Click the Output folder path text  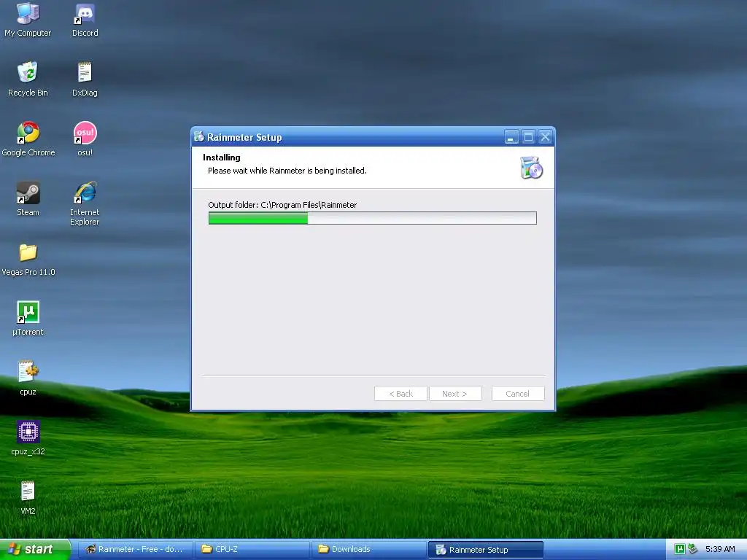(282, 205)
